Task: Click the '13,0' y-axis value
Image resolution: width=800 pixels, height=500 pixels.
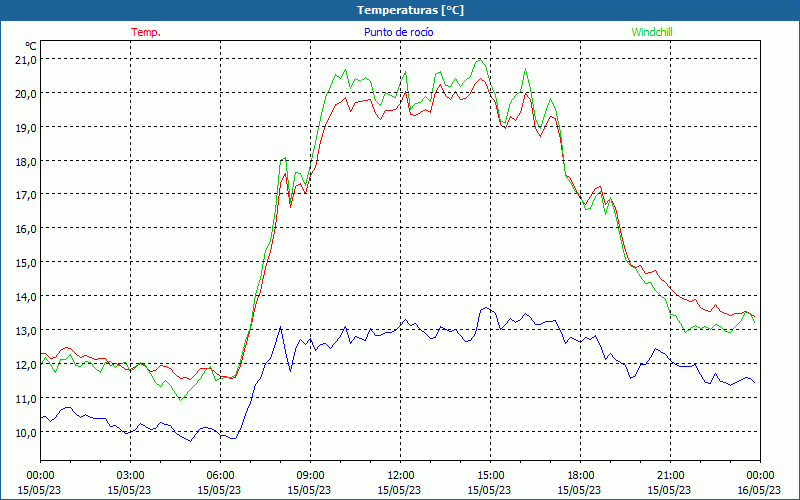Action: pyautogui.click(x=26, y=330)
